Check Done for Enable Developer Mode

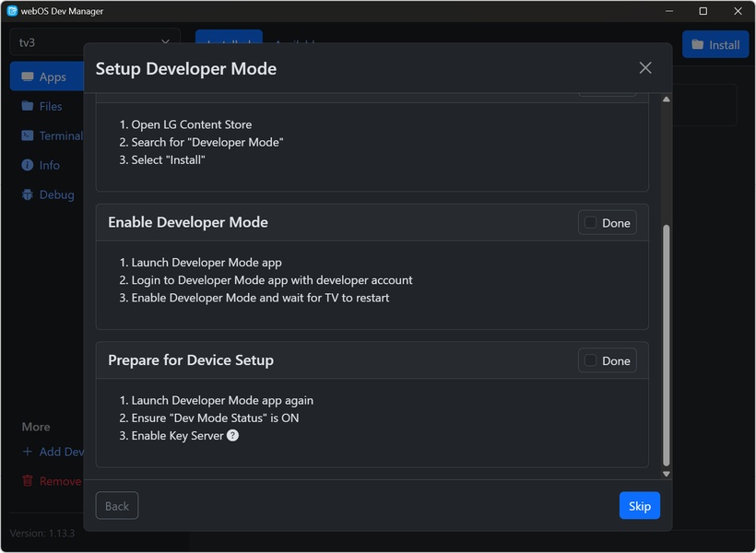tap(591, 222)
